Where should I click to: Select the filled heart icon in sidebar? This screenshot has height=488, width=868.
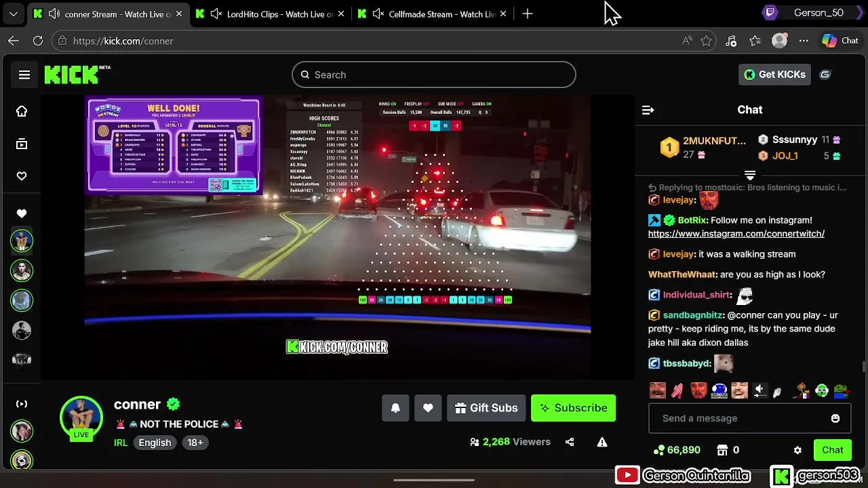[x=22, y=213]
